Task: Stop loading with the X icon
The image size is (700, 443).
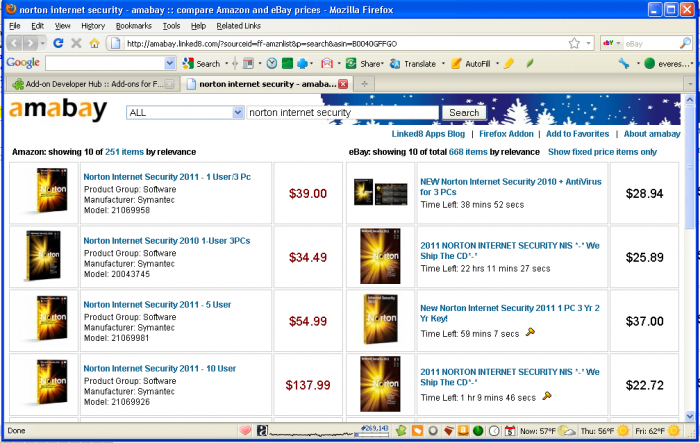Action: (76, 43)
